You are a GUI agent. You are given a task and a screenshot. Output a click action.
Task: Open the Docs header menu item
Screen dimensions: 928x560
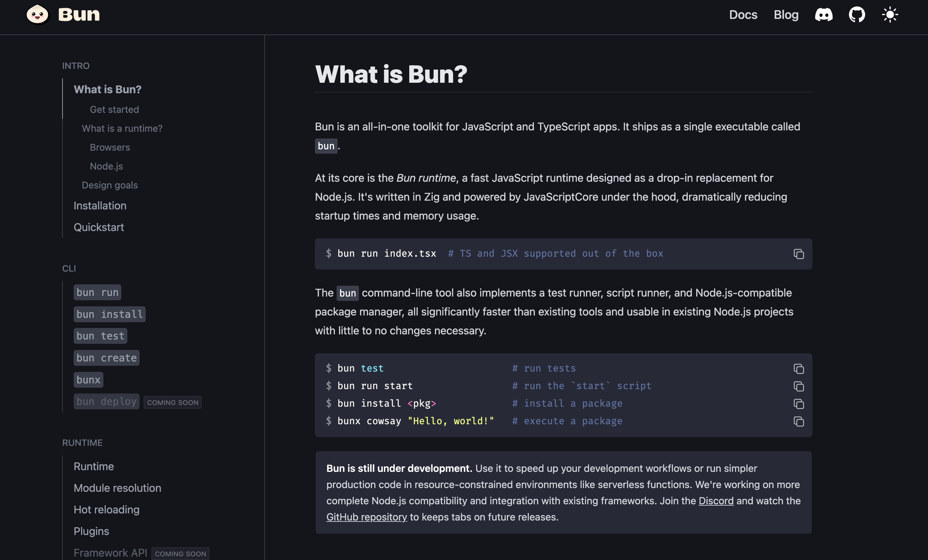pyautogui.click(x=743, y=15)
